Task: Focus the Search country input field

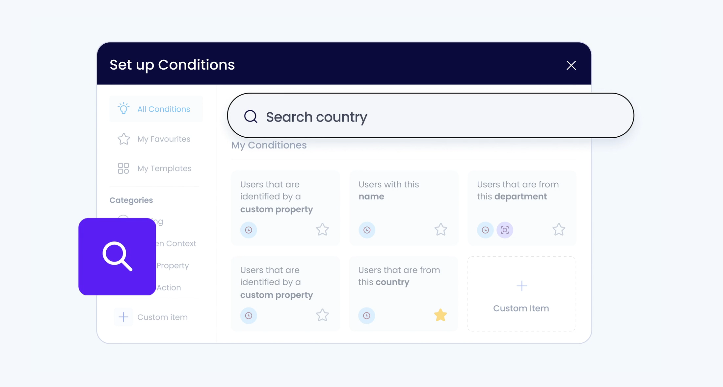Action: 430,116
